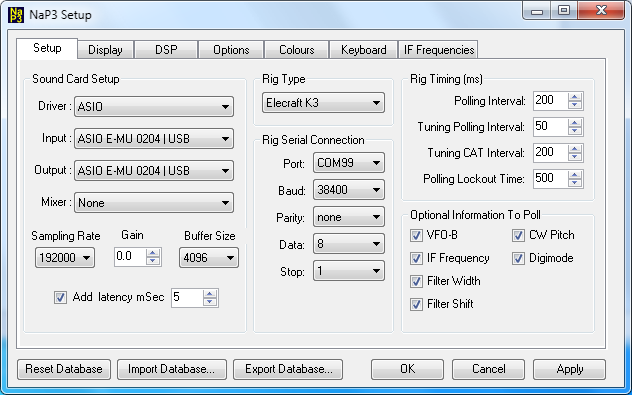Viewport: 632px width, 395px height.
Task: Decrease Tuning Polling Interval with down arrow
Action: [575, 131]
